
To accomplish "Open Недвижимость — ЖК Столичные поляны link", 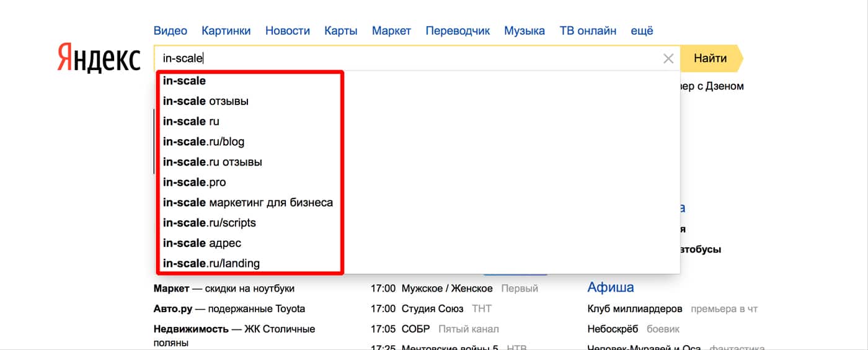I will (x=234, y=335).
